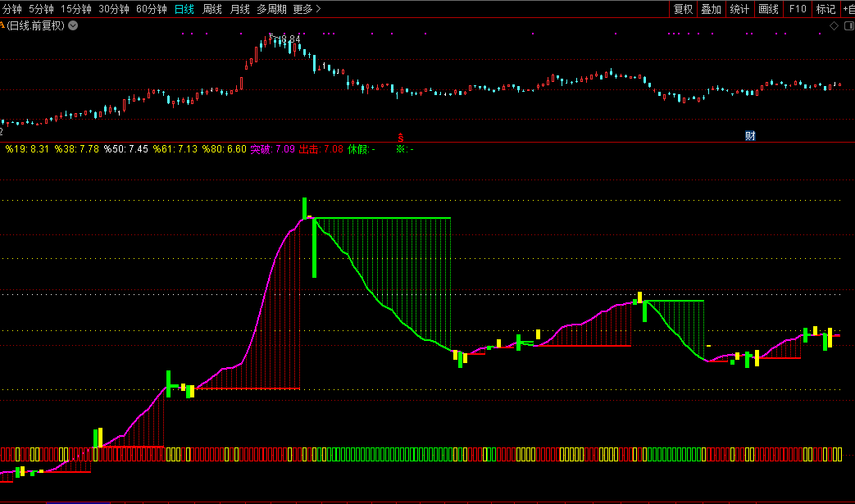Select the 月线 monthly period
Viewport: 855px width, 504px height.
coord(239,9)
